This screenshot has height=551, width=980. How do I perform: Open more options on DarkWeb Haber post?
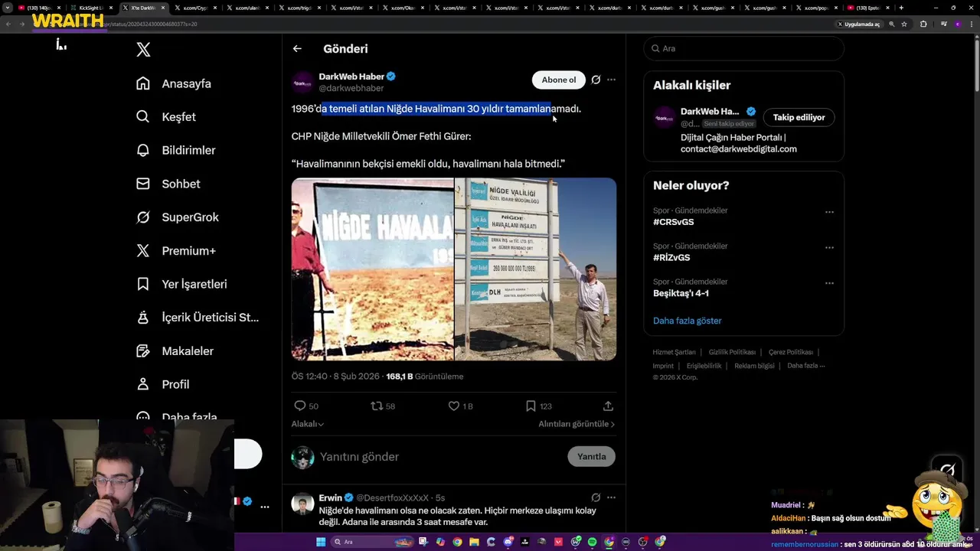click(611, 80)
